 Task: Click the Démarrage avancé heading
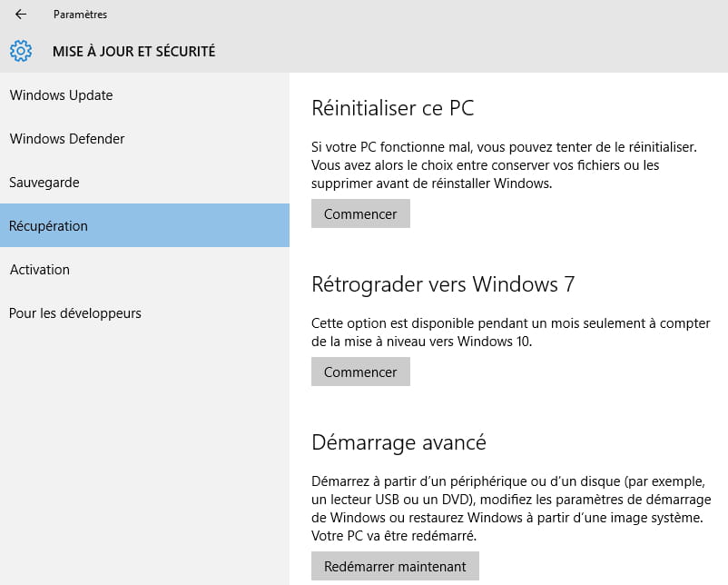[398, 442]
